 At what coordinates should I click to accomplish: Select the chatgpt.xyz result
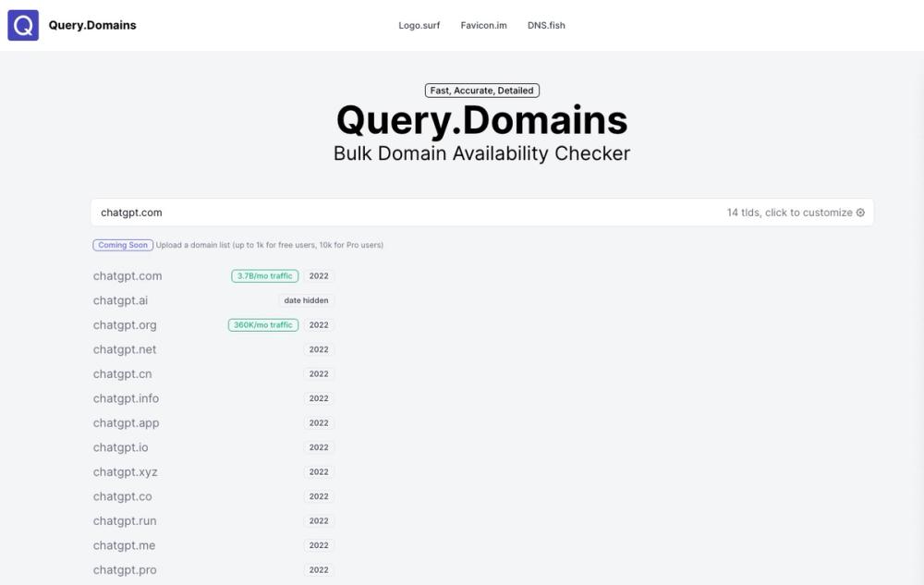126,472
